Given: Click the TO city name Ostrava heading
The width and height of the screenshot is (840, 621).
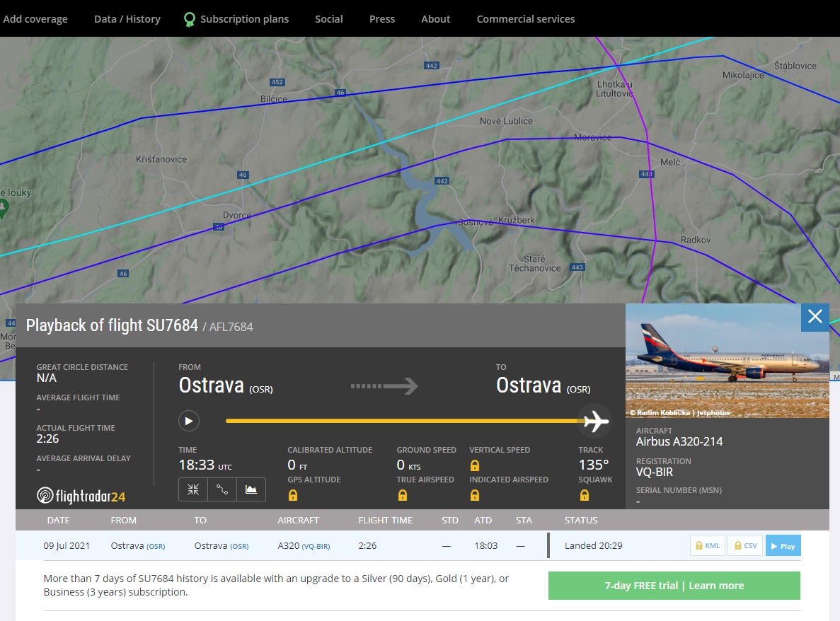Looking at the screenshot, I should [x=529, y=385].
